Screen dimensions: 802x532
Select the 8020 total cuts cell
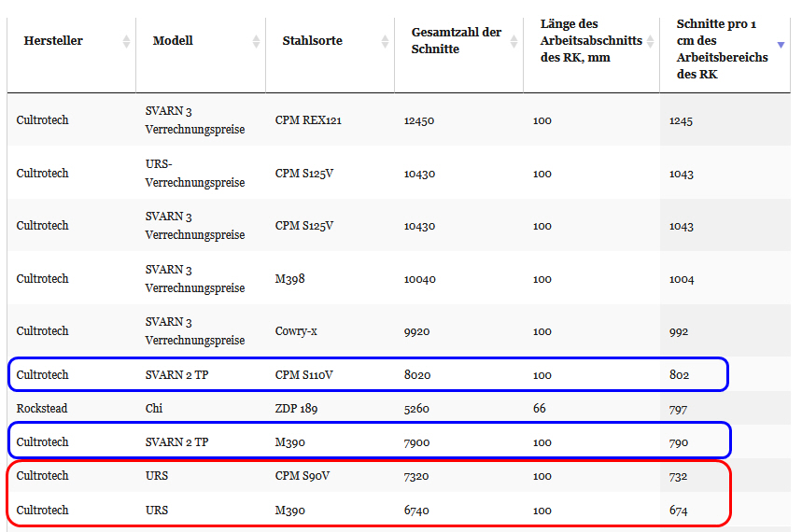point(416,375)
